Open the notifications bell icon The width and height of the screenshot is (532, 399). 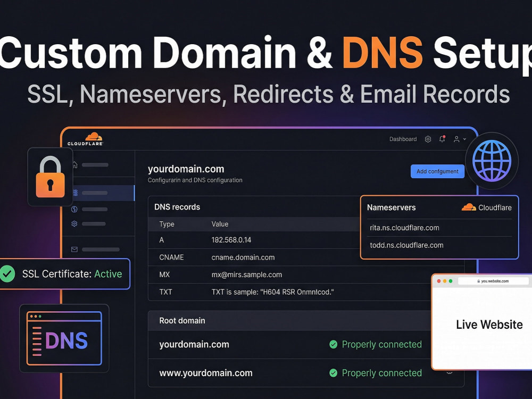point(442,139)
